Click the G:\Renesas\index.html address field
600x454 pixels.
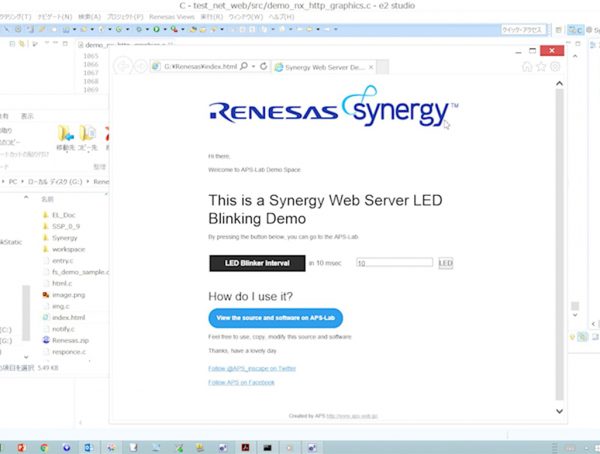200,67
